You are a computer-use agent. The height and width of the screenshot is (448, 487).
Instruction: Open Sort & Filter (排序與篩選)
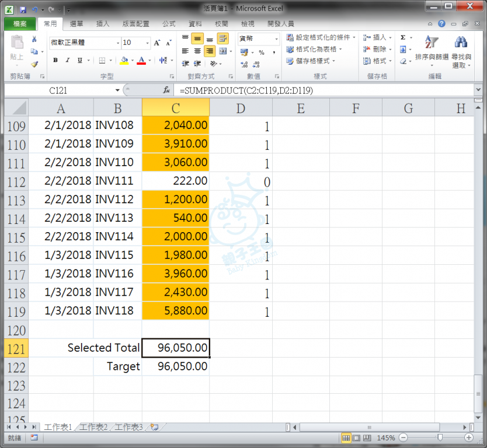point(432,49)
